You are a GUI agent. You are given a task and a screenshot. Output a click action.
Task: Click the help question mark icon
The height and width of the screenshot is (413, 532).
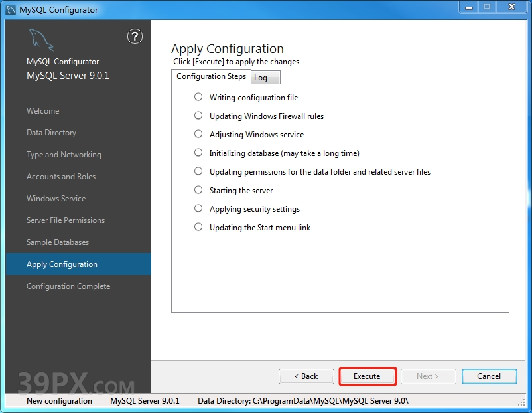(135, 37)
